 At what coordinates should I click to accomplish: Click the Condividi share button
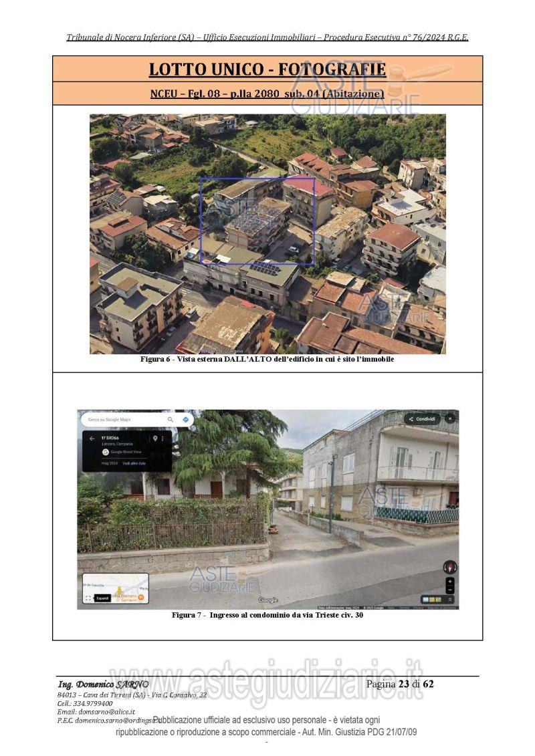[422, 419]
